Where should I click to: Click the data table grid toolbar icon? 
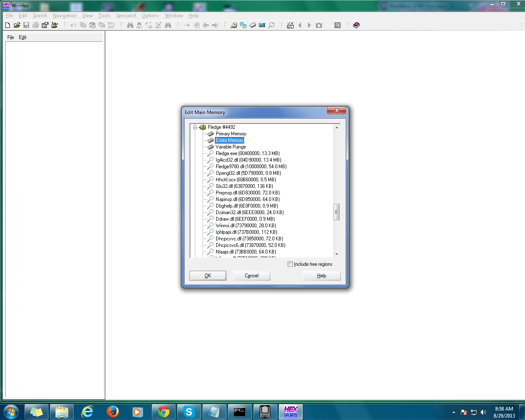pos(338,25)
